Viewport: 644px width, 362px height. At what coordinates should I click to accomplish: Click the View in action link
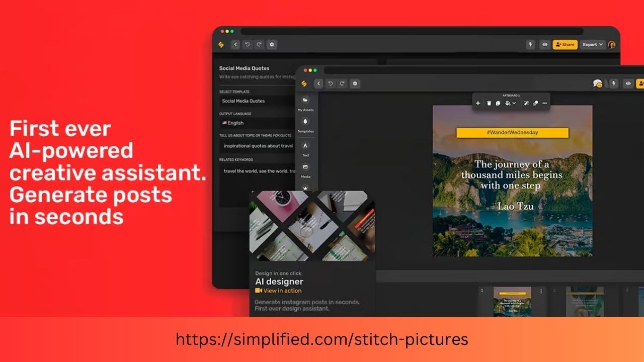[x=278, y=291]
